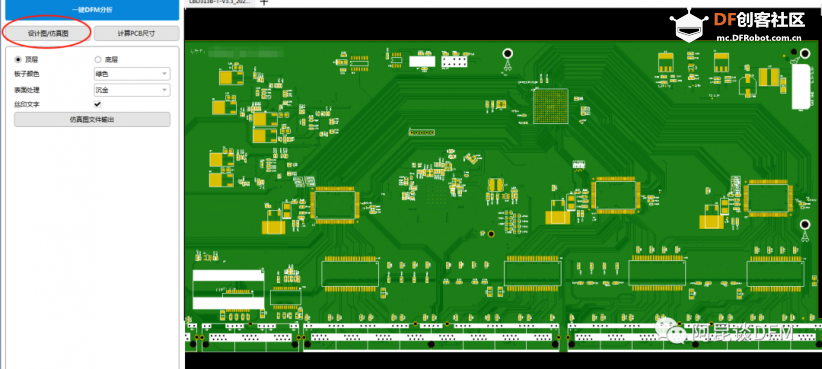The height and width of the screenshot is (369, 822).
Task: Click the 计算PCB尺寸 button
Action: (136, 33)
